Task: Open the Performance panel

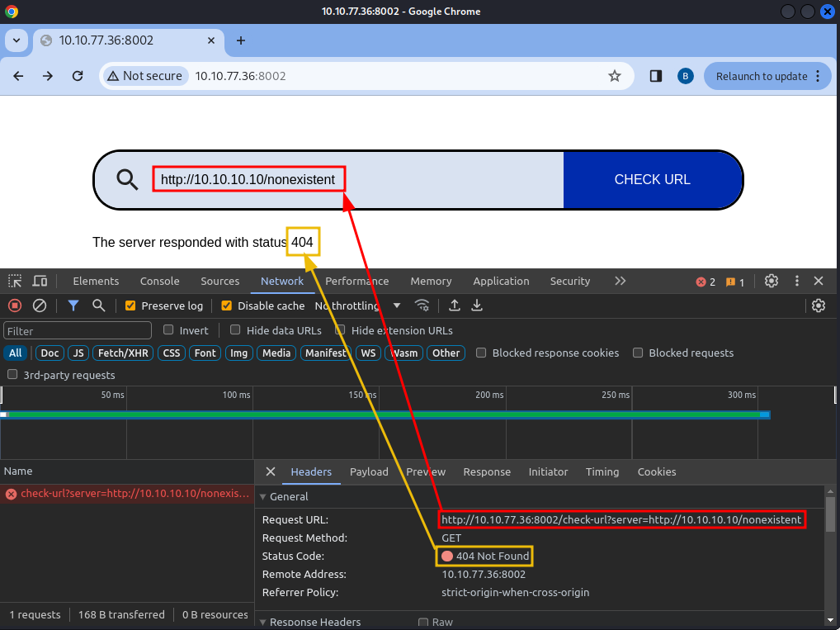Action: (356, 281)
